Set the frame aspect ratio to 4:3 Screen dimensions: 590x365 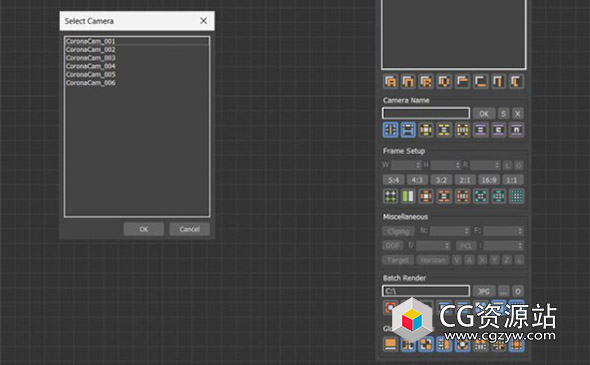417,180
